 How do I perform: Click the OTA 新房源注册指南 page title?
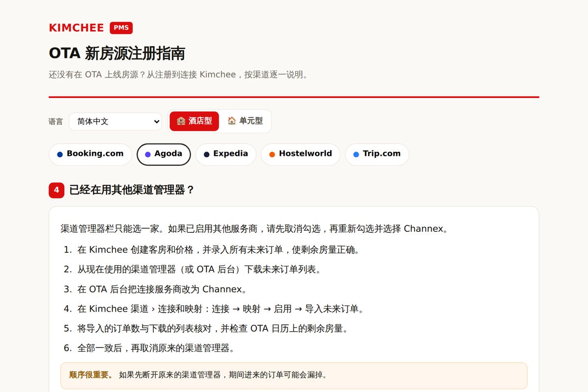(x=117, y=53)
